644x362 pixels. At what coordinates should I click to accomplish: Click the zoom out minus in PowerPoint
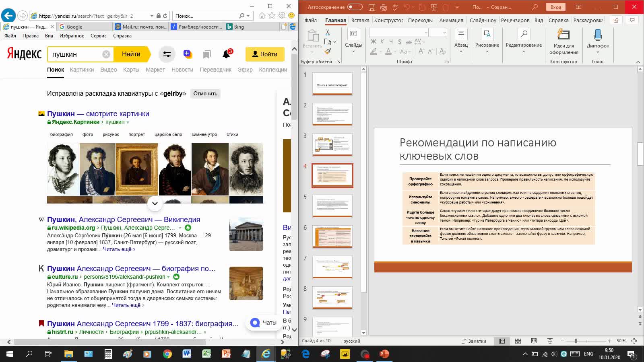coord(562,341)
